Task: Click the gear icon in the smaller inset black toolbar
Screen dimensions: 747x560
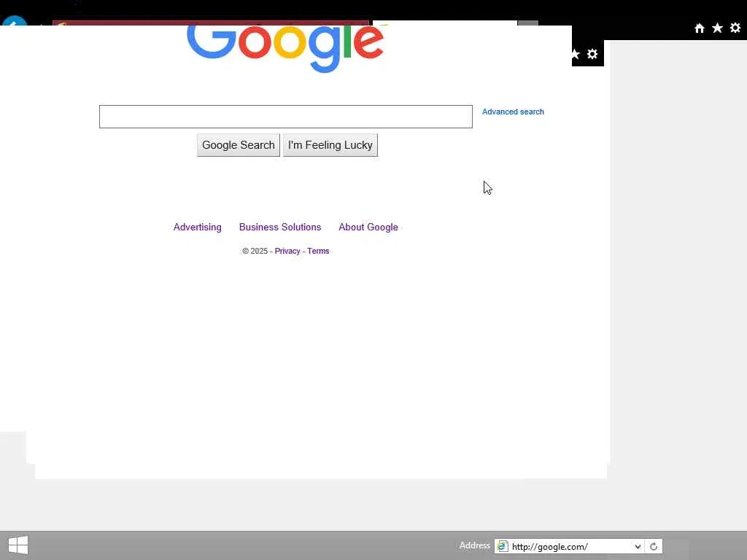Action: (x=592, y=54)
